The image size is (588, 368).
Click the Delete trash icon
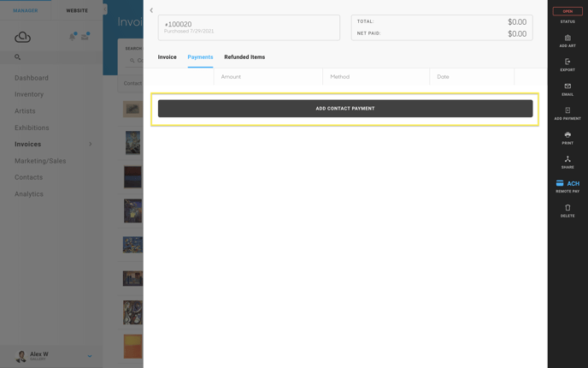coord(567,208)
